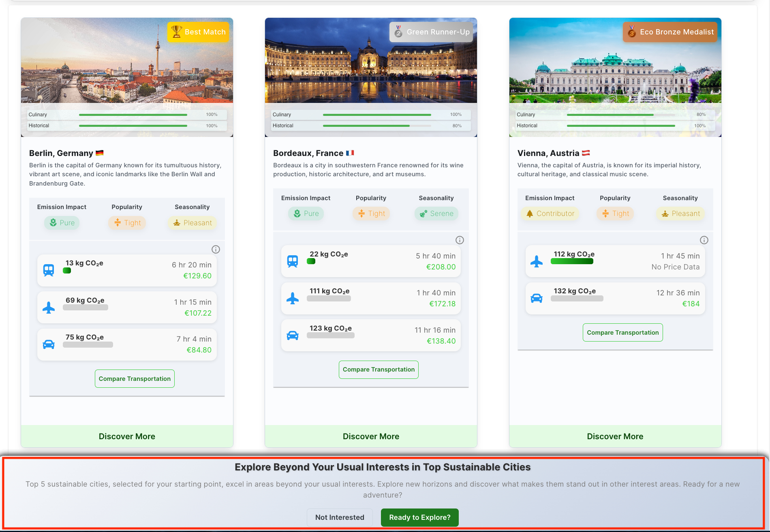Image resolution: width=770 pixels, height=532 pixels.
Task: Open the info icon on Bordeaux's transport panel
Action: [460, 240]
